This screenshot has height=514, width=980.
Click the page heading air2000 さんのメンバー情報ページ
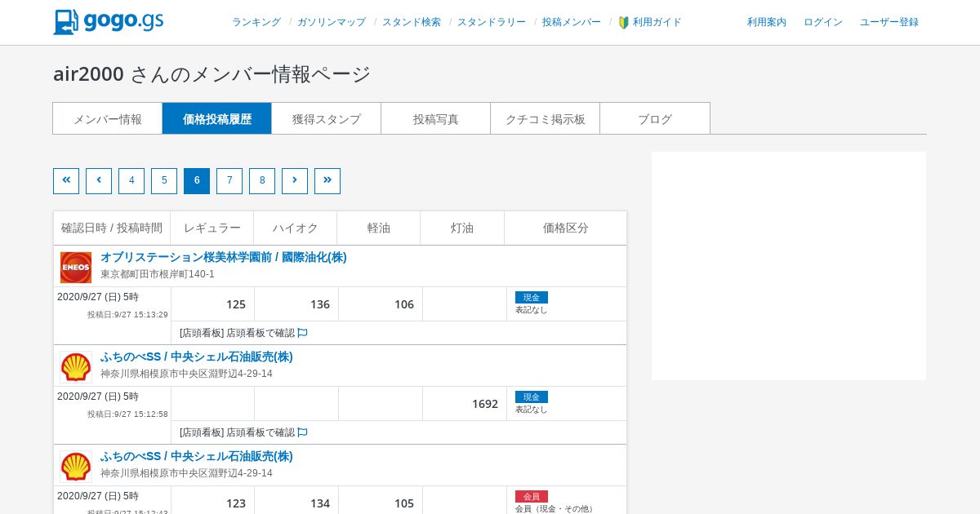[x=212, y=73]
